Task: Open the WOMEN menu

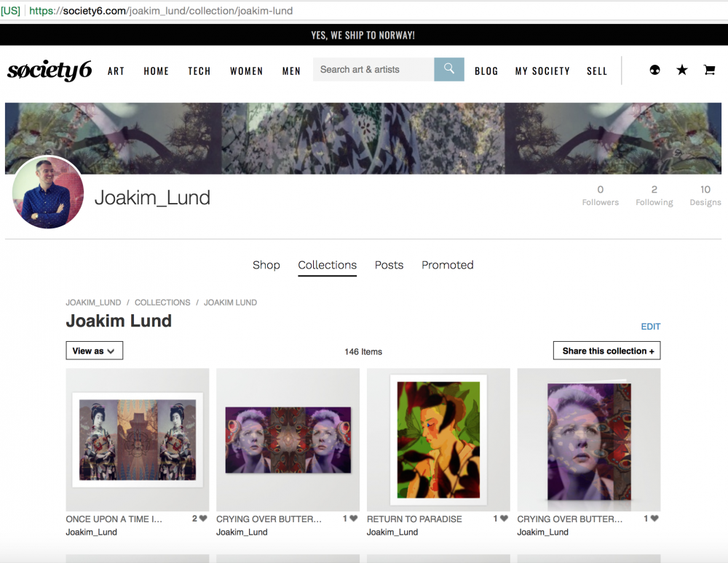Action: [247, 71]
